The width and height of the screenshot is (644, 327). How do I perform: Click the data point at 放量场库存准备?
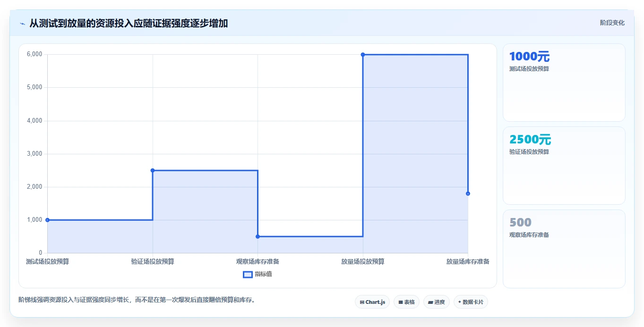click(x=468, y=193)
